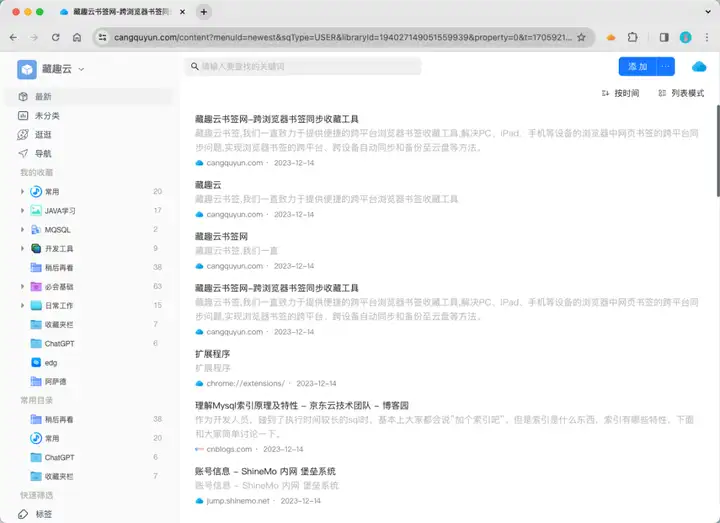This screenshot has width=720, height=523.
Task: Select ChatGPT folder under 我的收藏
Action: (x=59, y=343)
